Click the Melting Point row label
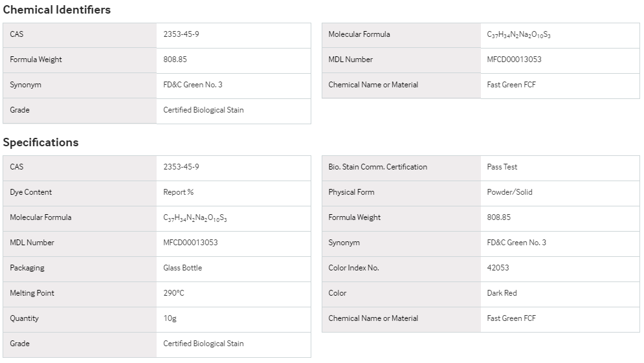Image resolution: width=644 pixels, height=363 pixels. [x=32, y=292]
